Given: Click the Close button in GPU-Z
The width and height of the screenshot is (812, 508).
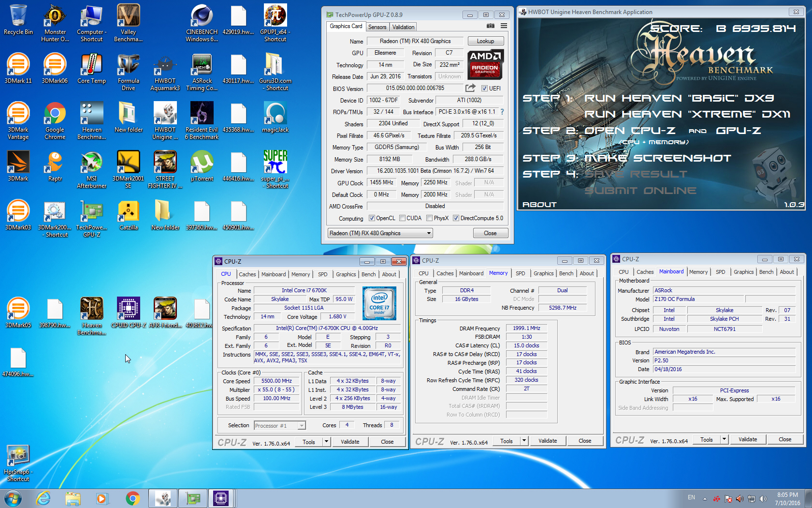Looking at the screenshot, I should pos(490,233).
